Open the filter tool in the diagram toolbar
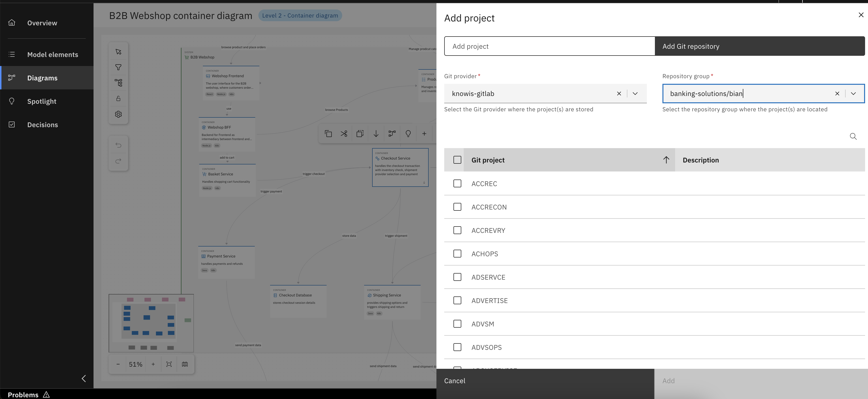868x399 pixels. pos(118,67)
